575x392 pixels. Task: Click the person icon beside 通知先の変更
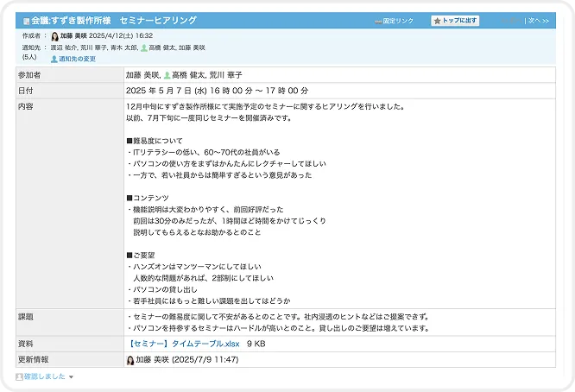pyautogui.click(x=54, y=59)
